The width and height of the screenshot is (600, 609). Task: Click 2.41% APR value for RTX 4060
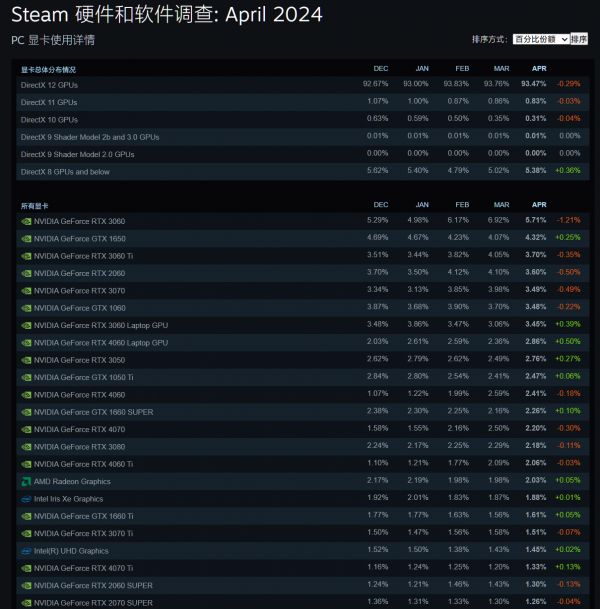pyautogui.click(x=536, y=393)
